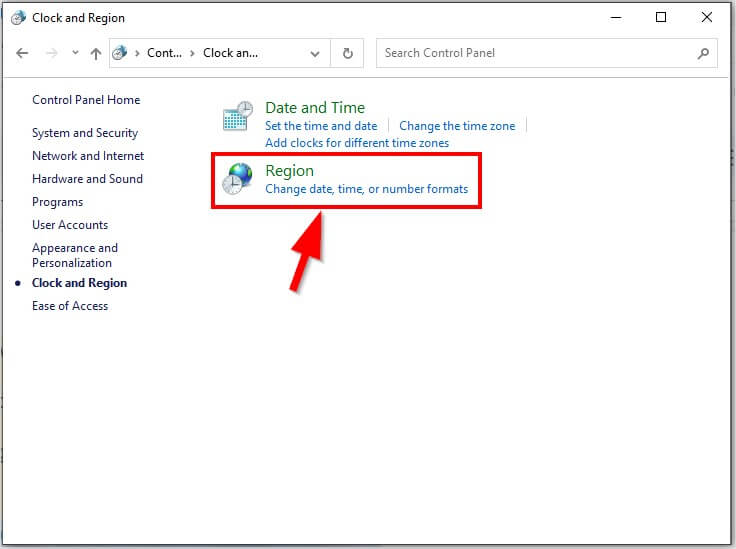Click 'Set the time and date'
Image resolution: width=736 pixels, height=549 pixels.
coord(321,126)
